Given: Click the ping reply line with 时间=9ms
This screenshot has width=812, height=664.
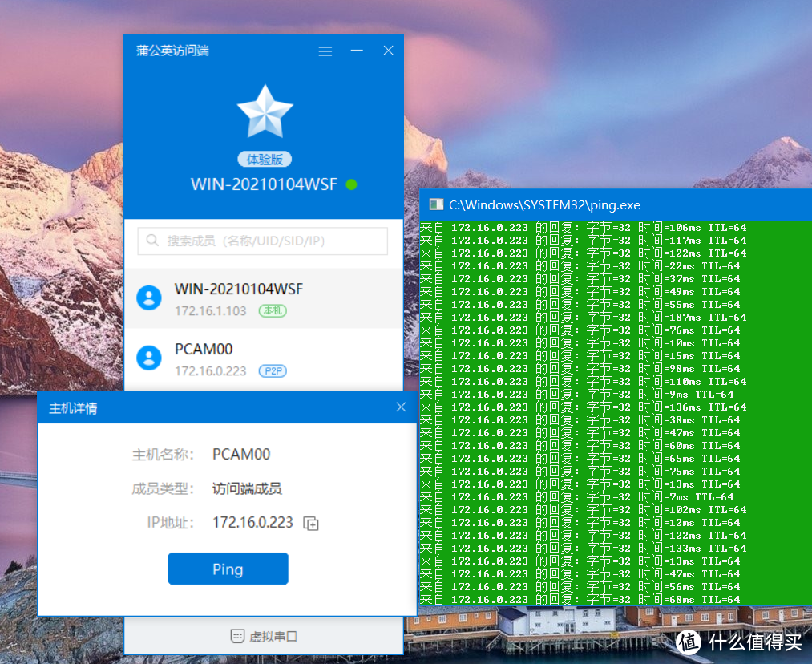Looking at the screenshot, I should point(577,395).
